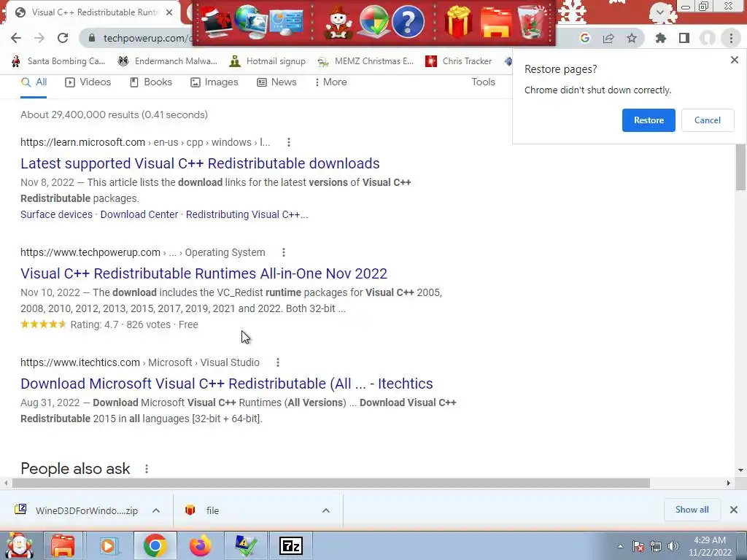Switch to the Images search tab
Image resolution: width=747 pixels, height=560 pixels.
tap(214, 82)
